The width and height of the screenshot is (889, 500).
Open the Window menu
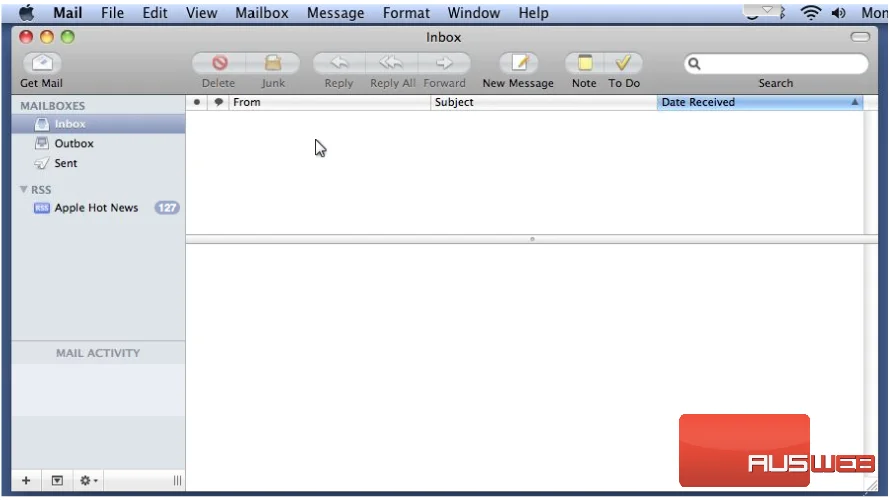tap(473, 12)
